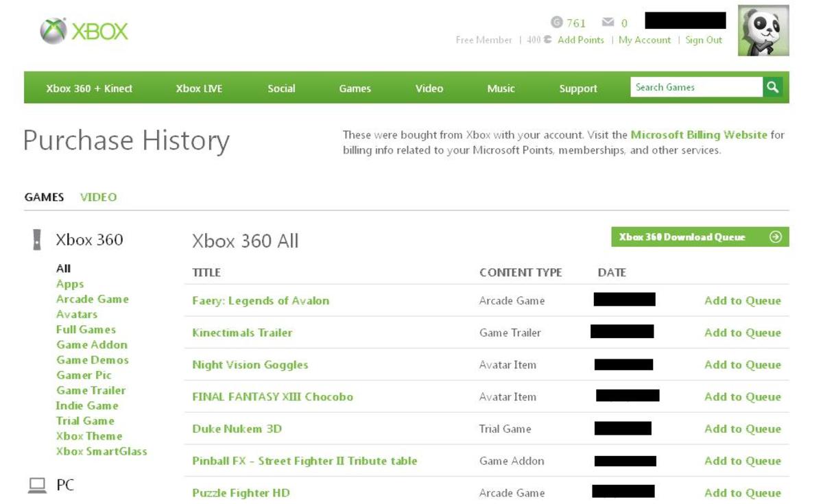
Task: Add Puzzle Fighter HD to queue
Action: click(743, 492)
